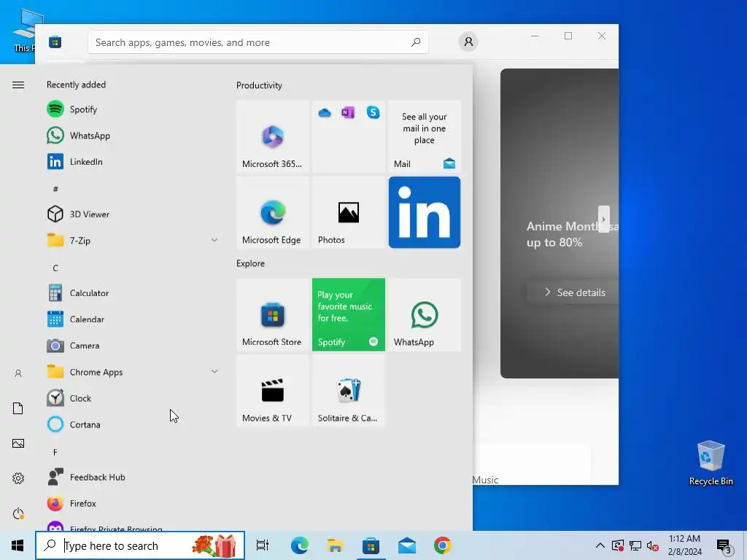Click the Power button in Start sidebar

point(18,513)
